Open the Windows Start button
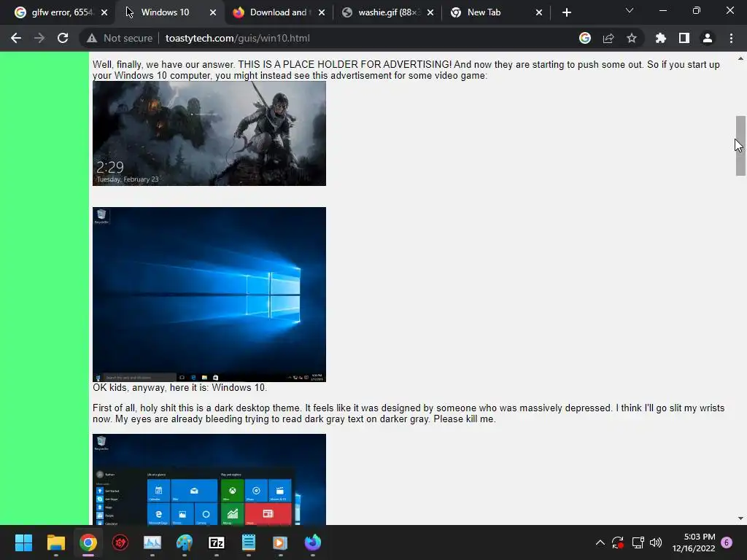 point(23,542)
